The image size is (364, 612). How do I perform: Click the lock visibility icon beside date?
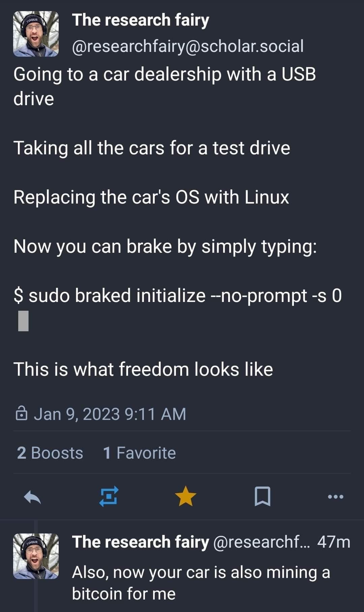(21, 414)
